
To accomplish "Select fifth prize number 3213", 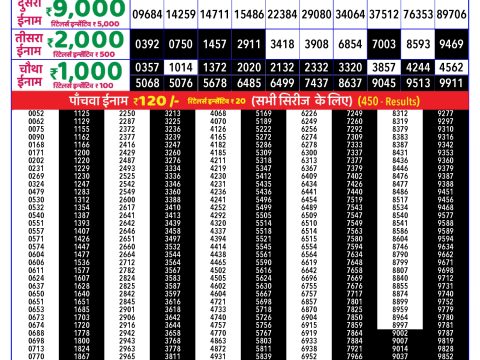I will pos(173,113).
